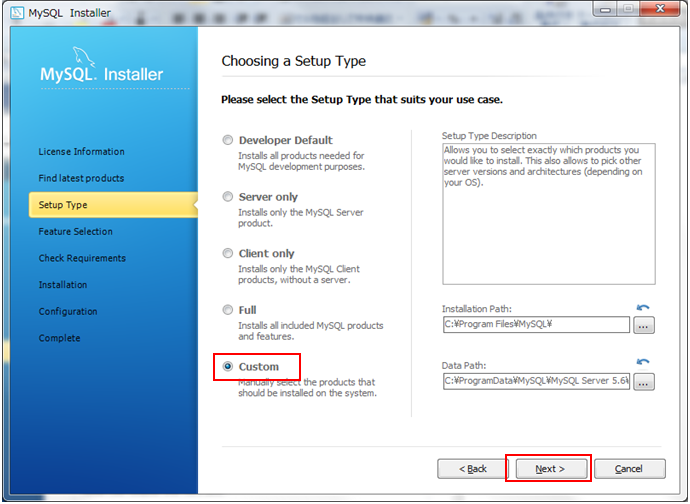Select the Setup Type sidebar step
Image resolution: width=690 pixels, height=504 pixels.
click(x=113, y=205)
